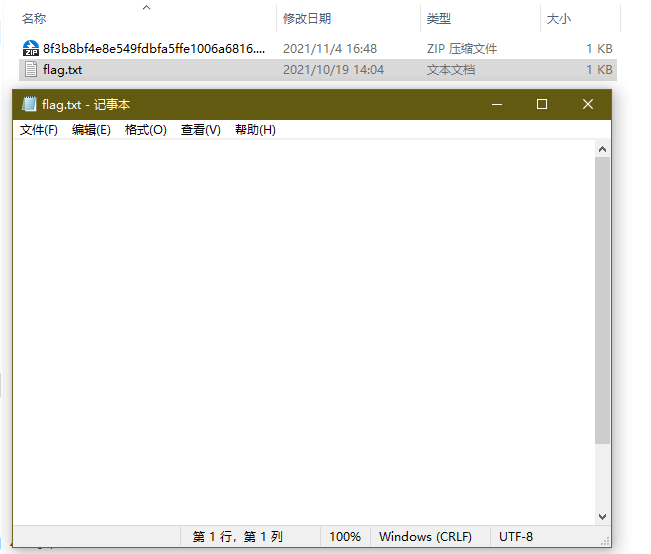Click the 2021/11/4 16:48 date cell
The height and width of the screenshot is (554, 651).
click(x=330, y=49)
